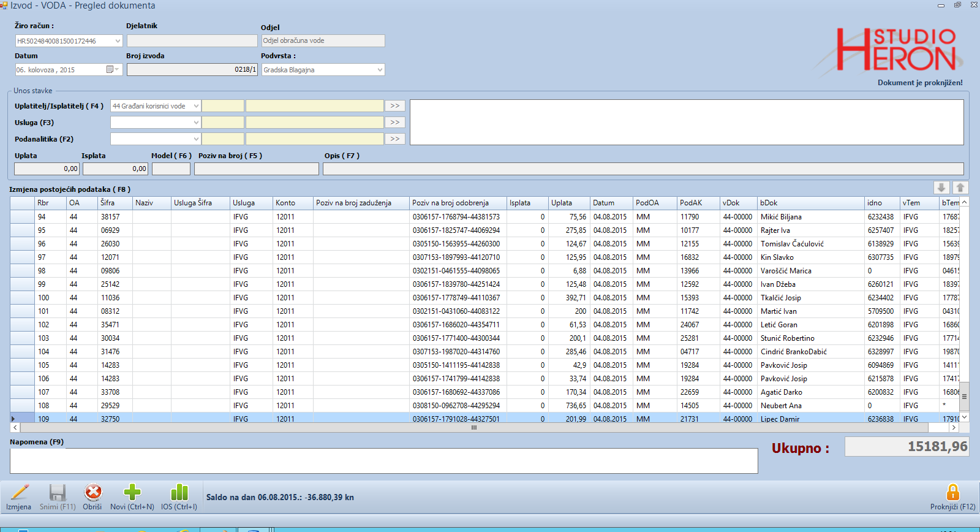Click >> button next to Podanalitika

395,139
